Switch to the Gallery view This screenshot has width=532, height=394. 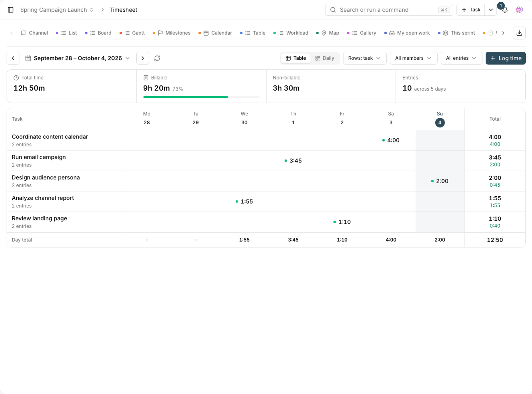[x=361, y=33]
